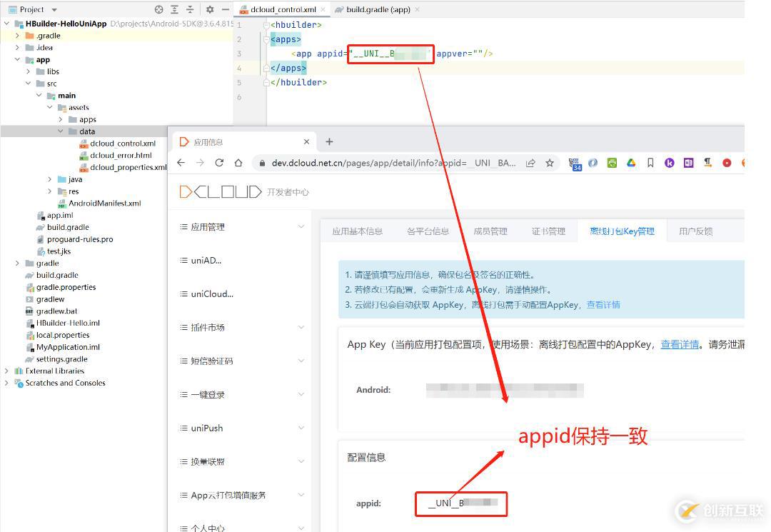The height and width of the screenshot is (532, 771).
Task: Switch to 证书管理 tab
Action: point(548,231)
